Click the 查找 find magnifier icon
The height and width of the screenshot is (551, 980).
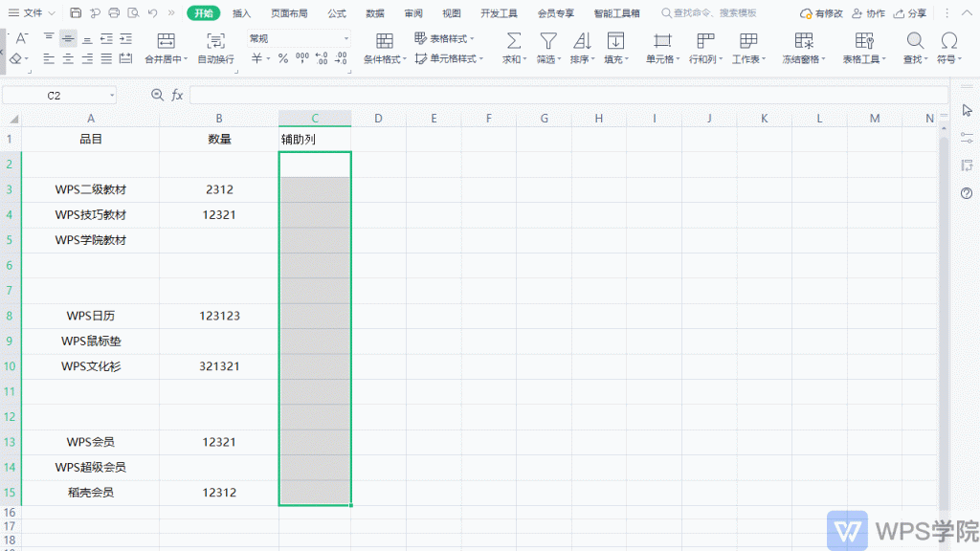point(915,41)
